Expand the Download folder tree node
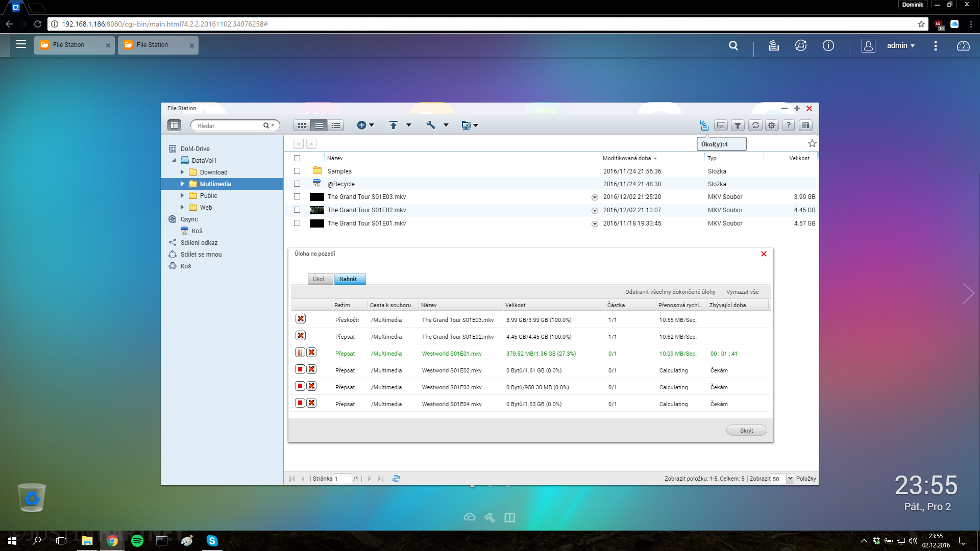This screenshot has height=551, width=980. (182, 172)
